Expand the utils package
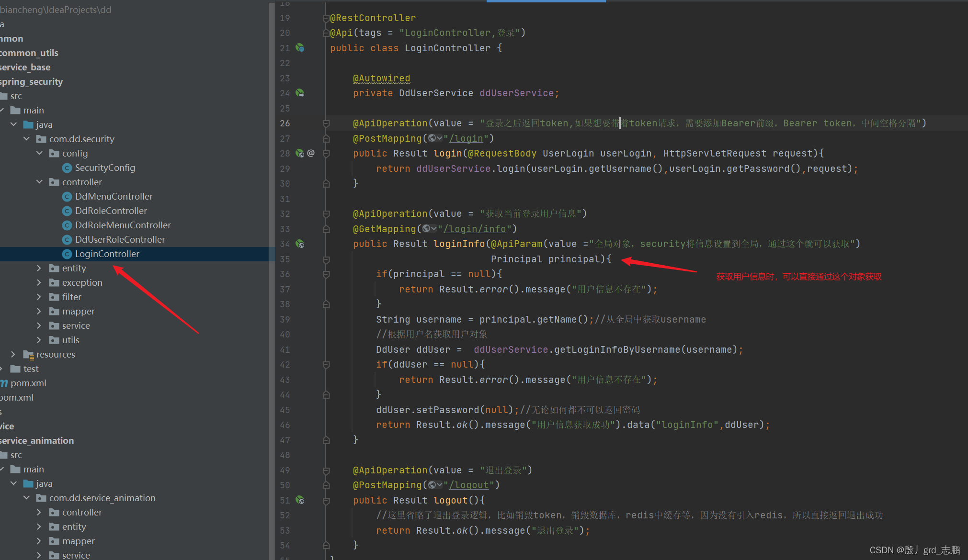The height and width of the screenshot is (560, 968). 39,340
